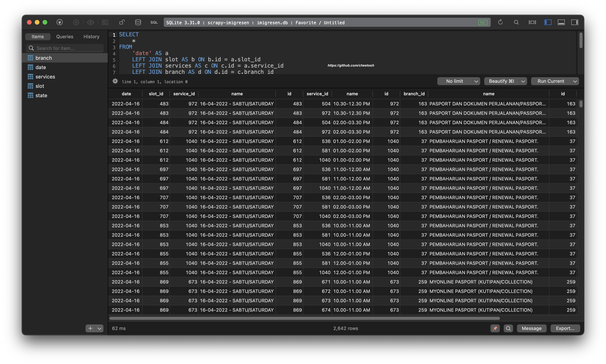Click the LEFT JOIN services line

pos(208,66)
